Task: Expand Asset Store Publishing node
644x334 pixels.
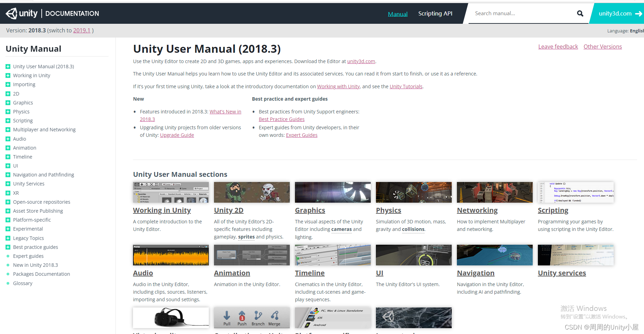Action: 8,211
